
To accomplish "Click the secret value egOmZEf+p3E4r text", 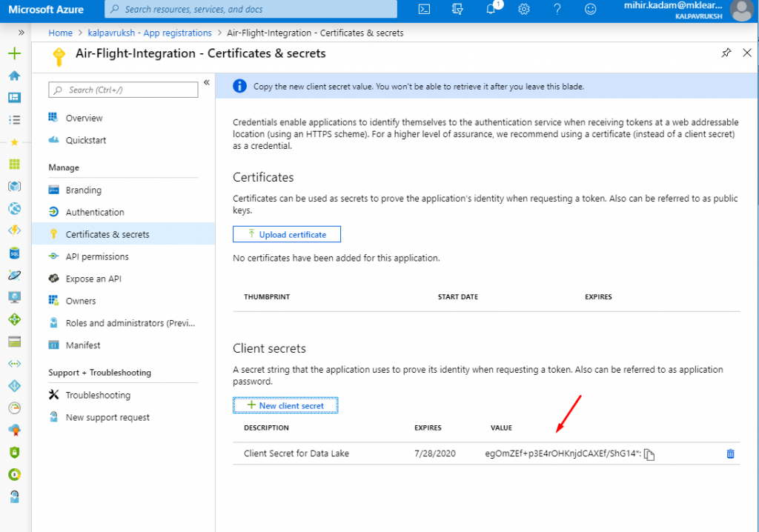I will click(563, 453).
